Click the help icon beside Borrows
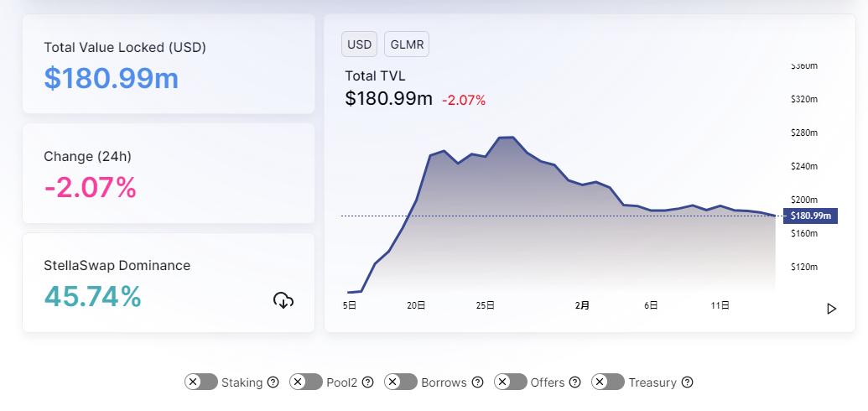The height and width of the screenshot is (411, 868). (477, 382)
